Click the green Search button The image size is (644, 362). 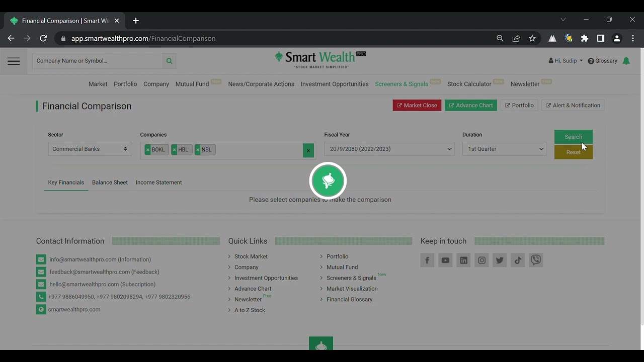[574, 137]
